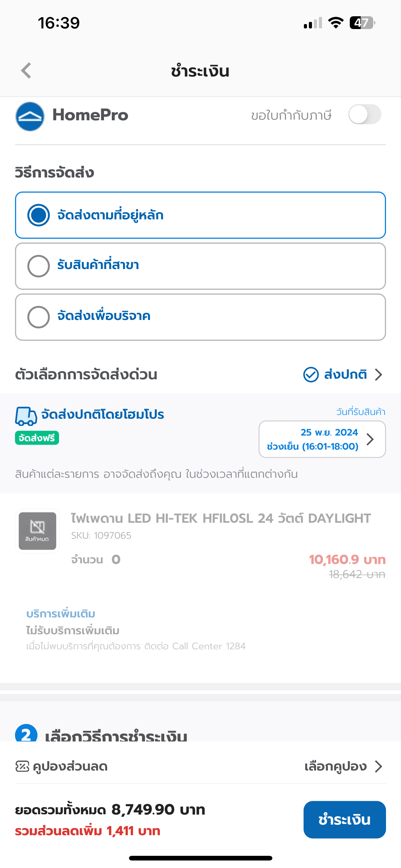Select จัดส่งตามที่อยู่หลัก radio option
This screenshot has height=868, width=401.
point(200,215)
